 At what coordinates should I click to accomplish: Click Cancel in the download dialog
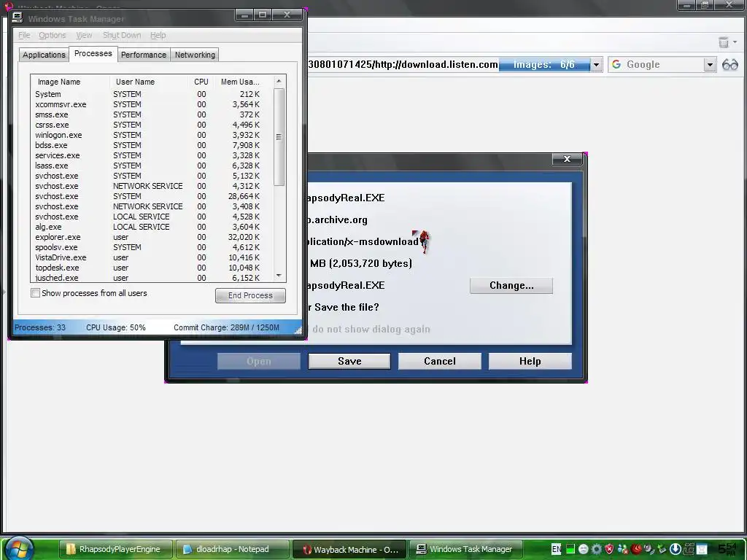tap(439, 361)
